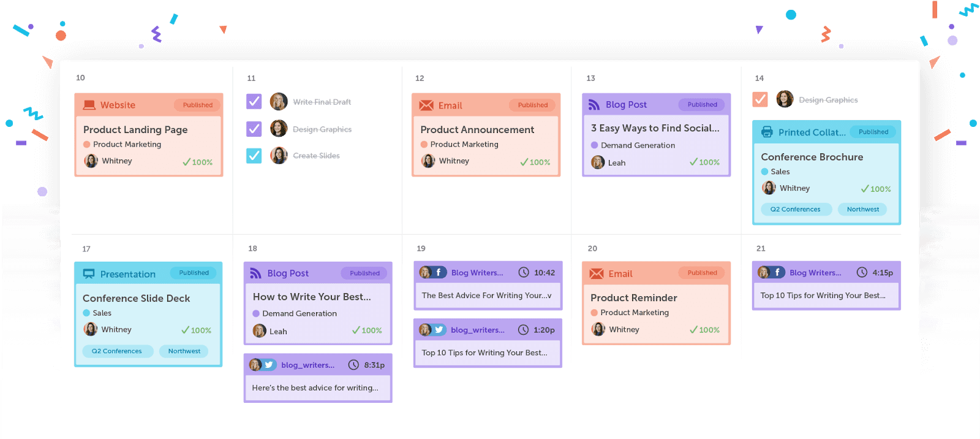Click the Twitter icon on the 8:31p post
Image resolution: width=980 pixels, height=439 pixels.
pos(269,365)
